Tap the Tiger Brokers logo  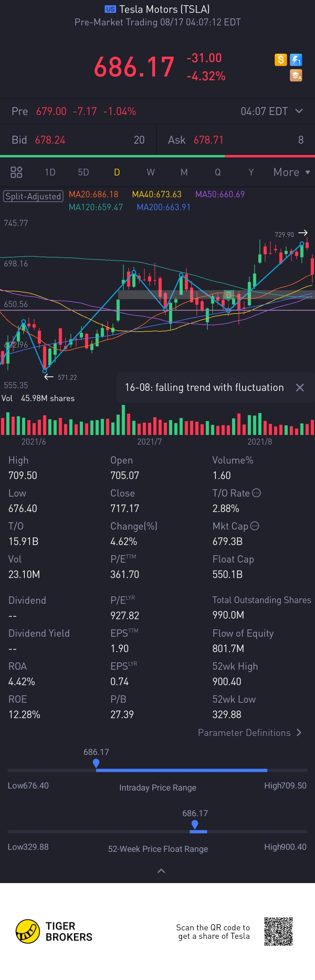[54, 932]
